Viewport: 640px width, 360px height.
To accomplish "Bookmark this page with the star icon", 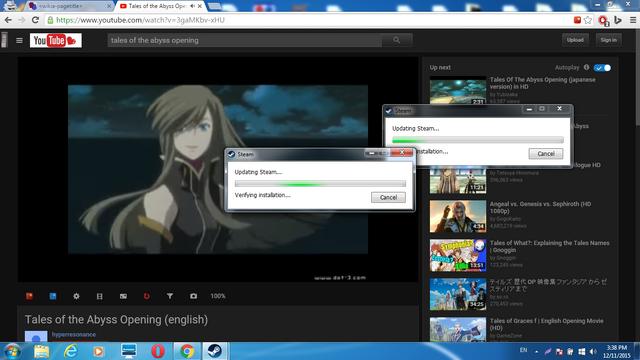I will 588,20.
